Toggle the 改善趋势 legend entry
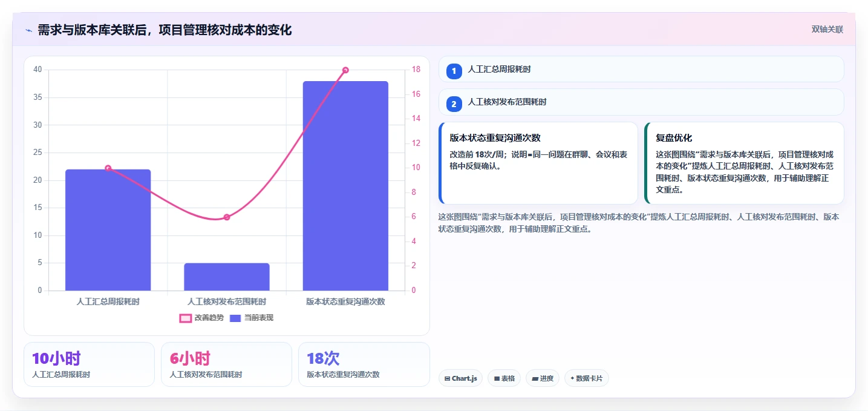The width and height of the screenshot is (868, 411). coord(201,318)
